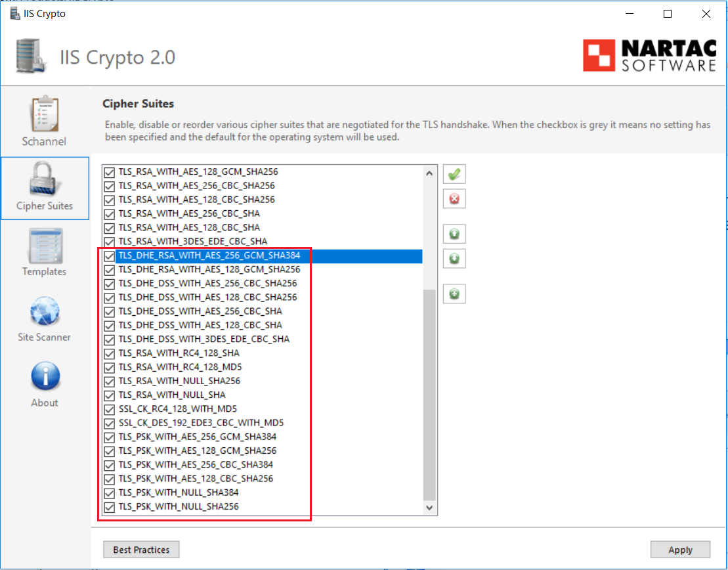Click the Best Practices button
Image resolution: width=728 pixels, height=570 pixels.
tap(140, 549)
